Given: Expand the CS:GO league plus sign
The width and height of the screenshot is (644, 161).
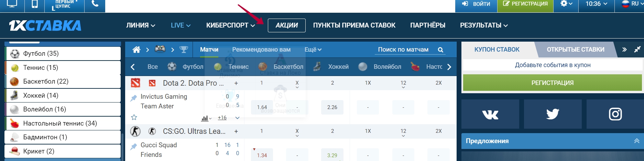Looking at the screenshot, I should [x=236, y=131].
